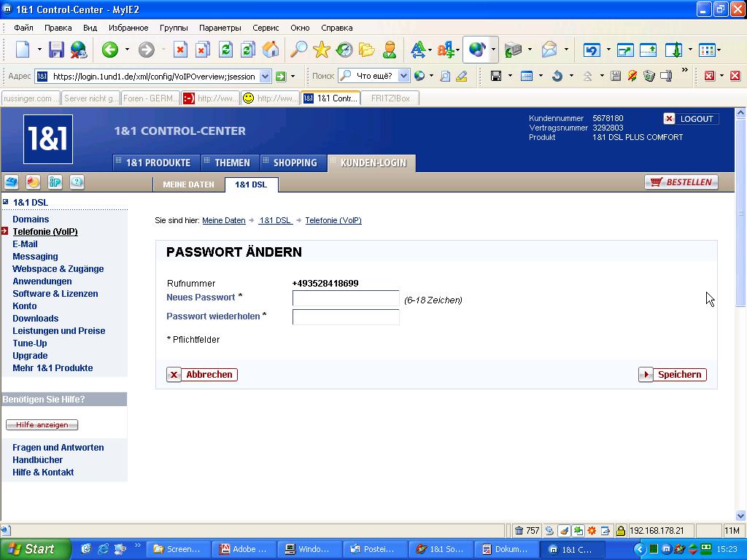The width and height of the screenshot is (747, 560).
Task: Click the 1&1 logo
Action: coord(47,139)
